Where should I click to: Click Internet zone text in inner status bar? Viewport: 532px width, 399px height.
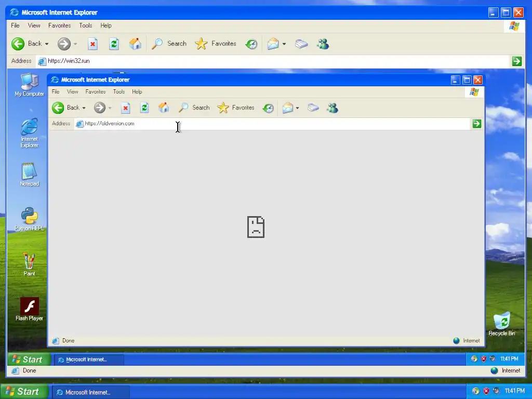(471, 341)
